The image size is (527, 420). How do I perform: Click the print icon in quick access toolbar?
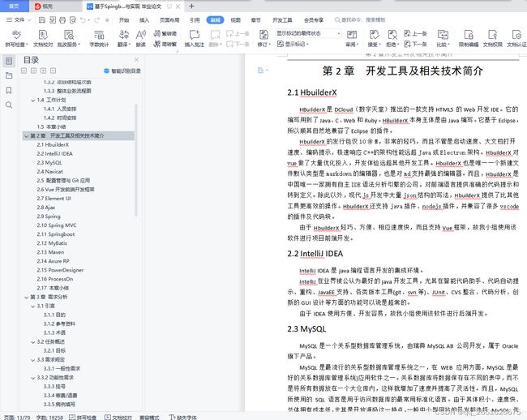[62, 20]
